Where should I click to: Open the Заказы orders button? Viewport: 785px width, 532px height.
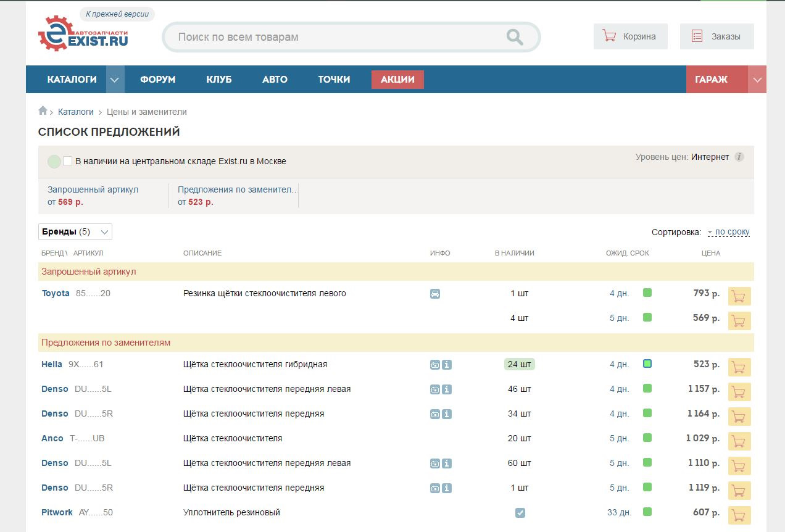coord(717,36)
